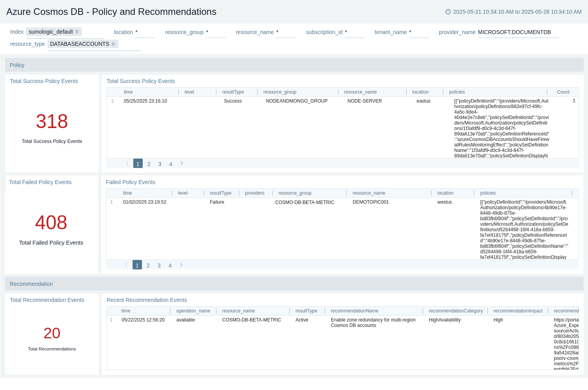Open page 3 of Success Policy Events table
This screenshot has width=588, height=390.
pyautogui.click(x=160, y=164)
